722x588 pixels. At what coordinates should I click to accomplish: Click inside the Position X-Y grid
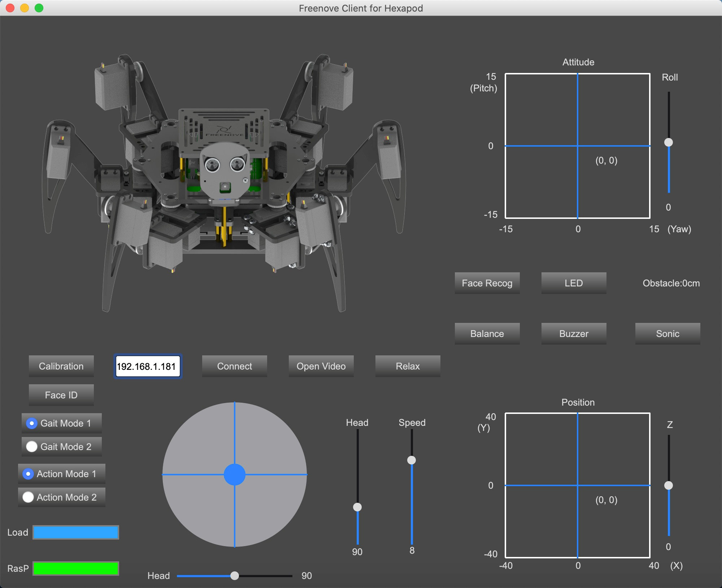click(x=578, y=485)
